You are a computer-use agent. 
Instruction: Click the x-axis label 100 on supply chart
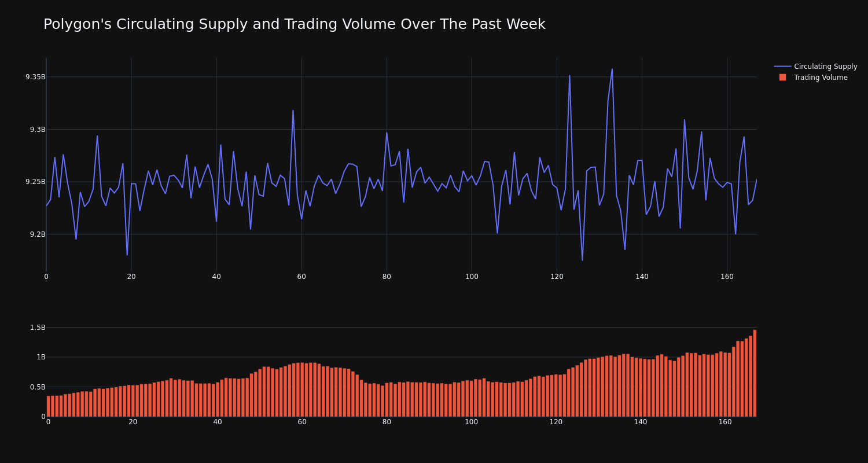click(472, 277)
